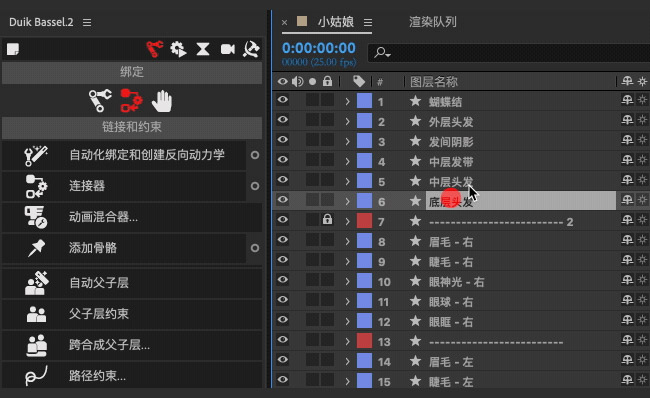The width and height of the screenshot is (650, 398).
Task: Expand layer 6 底层头发 properties
Action: pyautogui.click(x=348, y=201)
